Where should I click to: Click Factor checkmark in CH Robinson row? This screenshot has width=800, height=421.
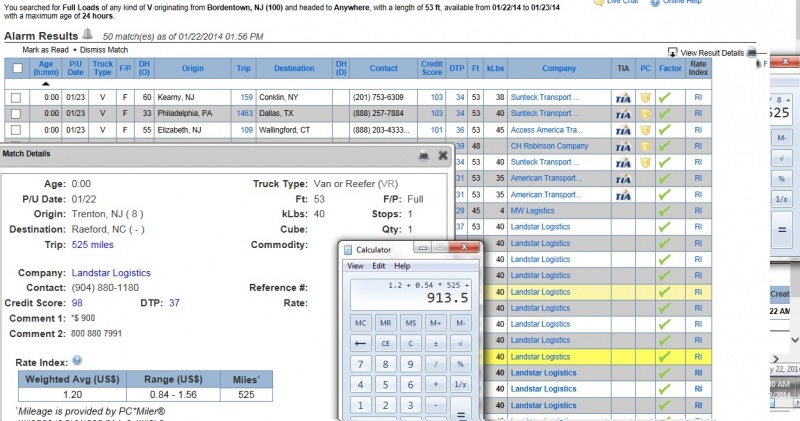[x=664, y=146]
